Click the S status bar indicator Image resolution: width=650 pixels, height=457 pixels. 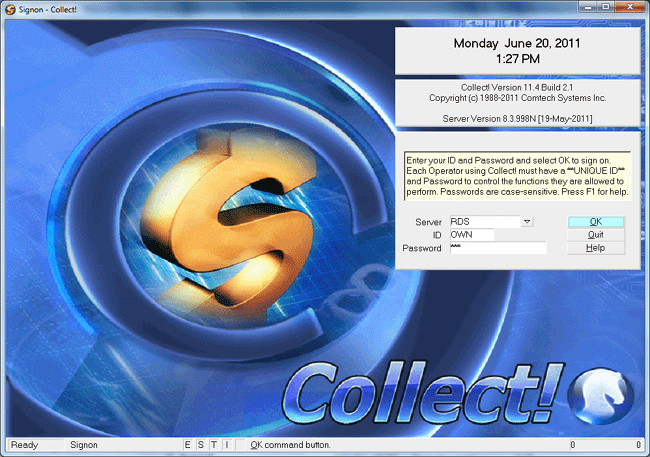pos(201,445)
